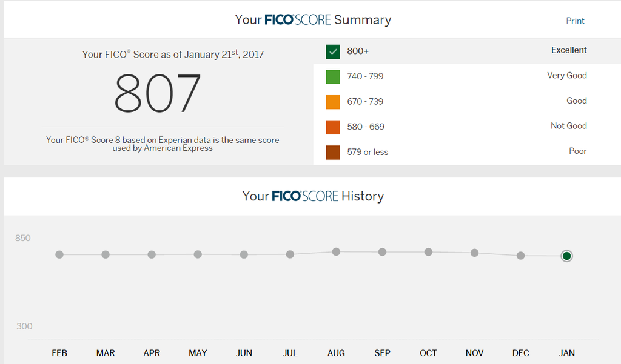Click the Experian data description text

[x=163, y=144]
